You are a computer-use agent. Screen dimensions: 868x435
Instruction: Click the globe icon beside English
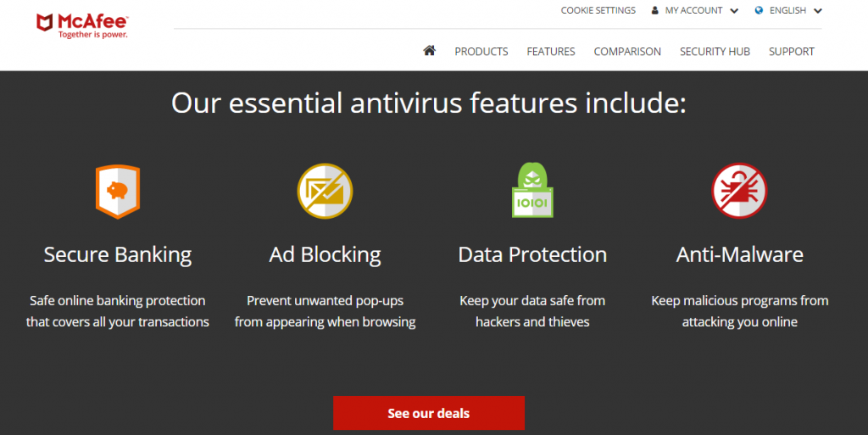point(759,10)
